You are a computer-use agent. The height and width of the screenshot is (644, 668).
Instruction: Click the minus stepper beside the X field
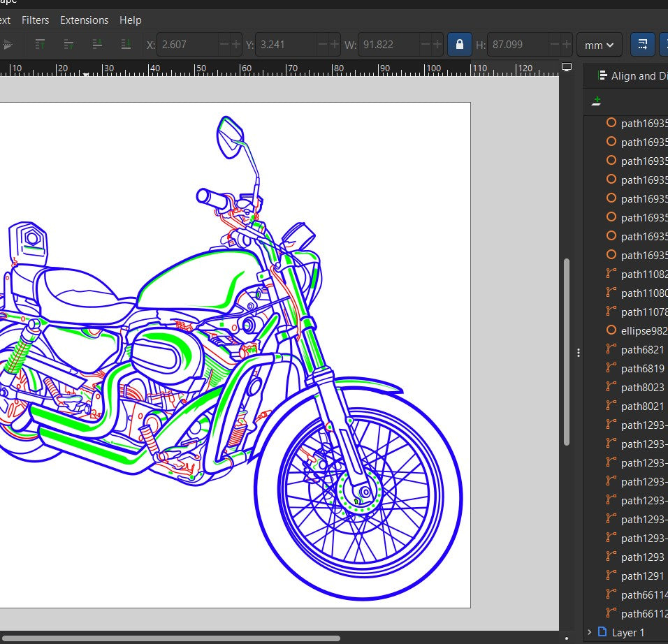click(x=224, y=44)
